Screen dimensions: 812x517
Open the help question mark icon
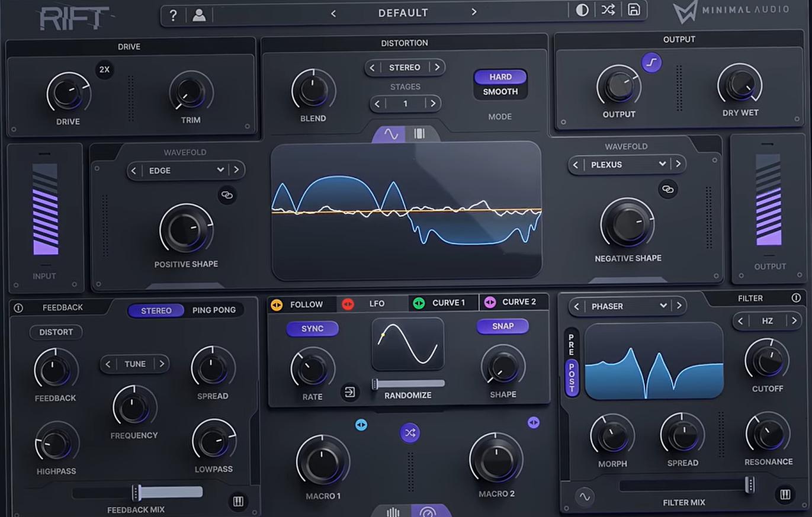(173, 15)
